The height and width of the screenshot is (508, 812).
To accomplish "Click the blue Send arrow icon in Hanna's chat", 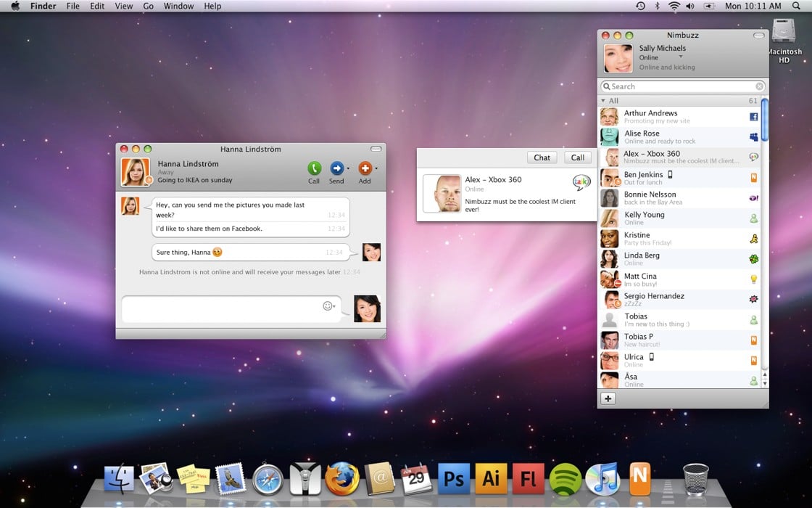I will (x=336, y=168).
